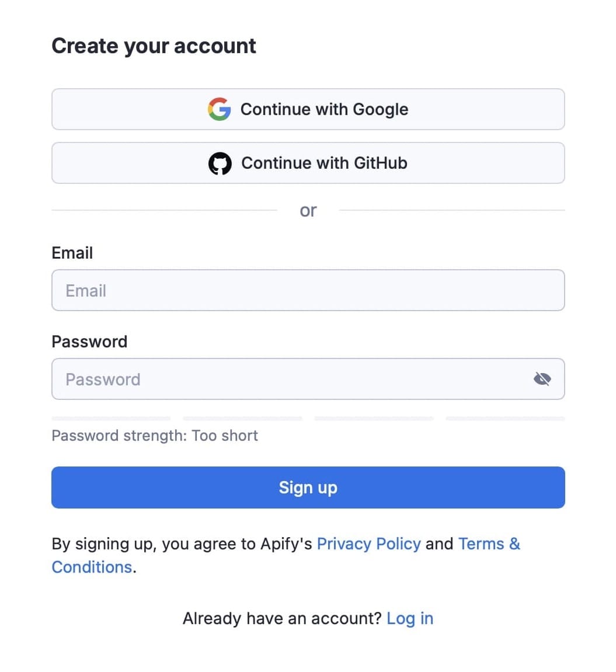The width and height of the screenshot is (616, 672).
Task: Click the Password field label
Action: pos(89,342)
